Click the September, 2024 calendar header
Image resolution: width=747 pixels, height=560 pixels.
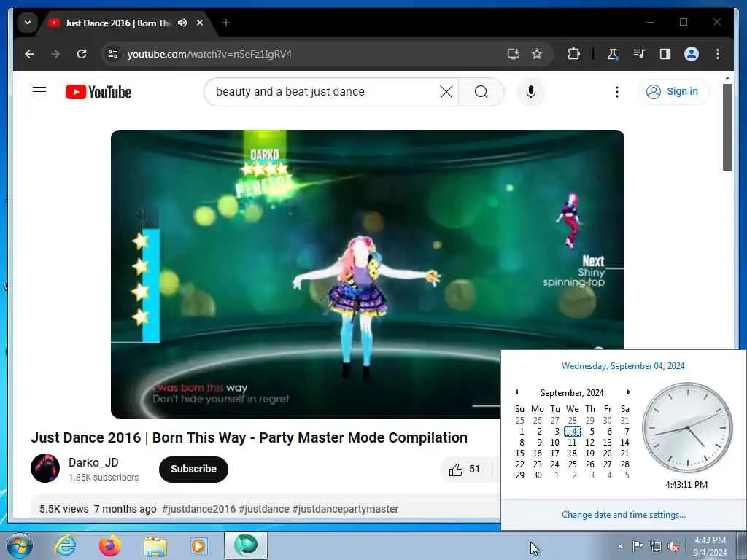coord(572,392)
